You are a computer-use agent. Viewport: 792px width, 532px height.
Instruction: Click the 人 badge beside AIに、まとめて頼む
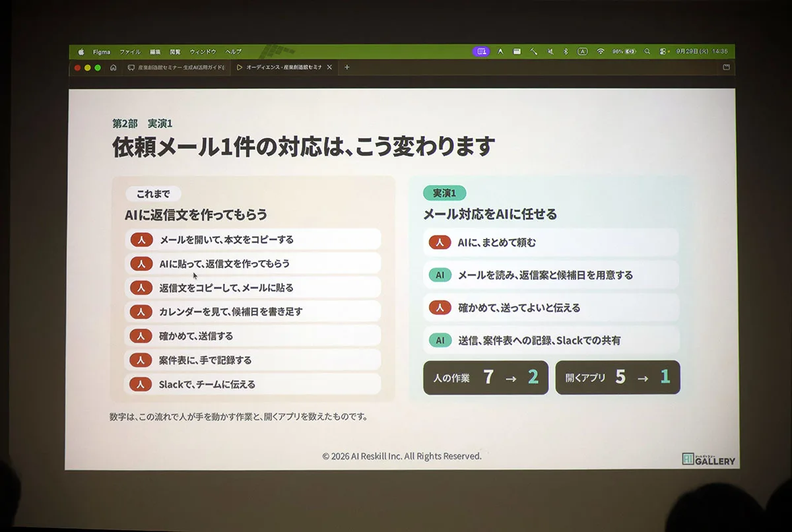point(440,242)
